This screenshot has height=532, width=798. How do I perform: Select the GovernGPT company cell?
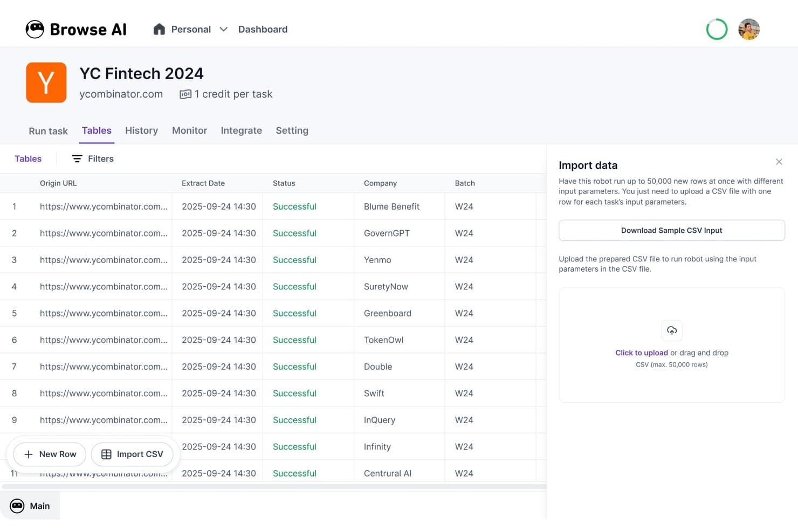click(x=399, y=233)
